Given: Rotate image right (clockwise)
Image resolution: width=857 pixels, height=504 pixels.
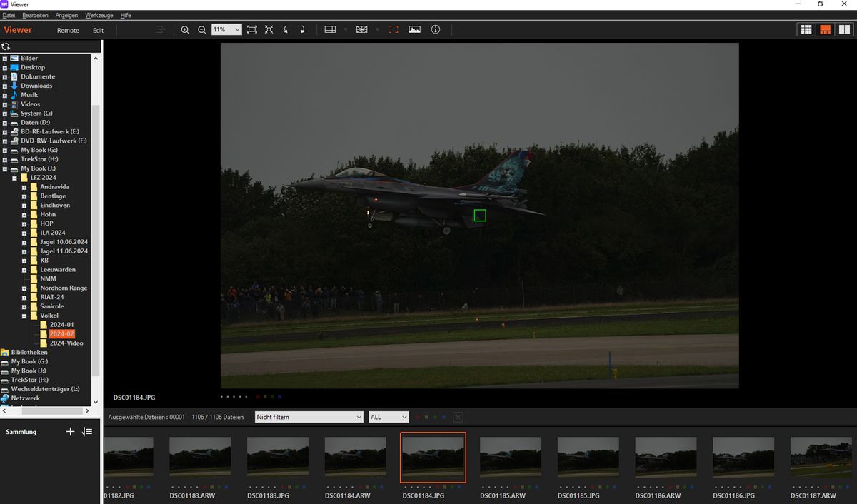Looking at the screenshot, I should click(303, 30).
